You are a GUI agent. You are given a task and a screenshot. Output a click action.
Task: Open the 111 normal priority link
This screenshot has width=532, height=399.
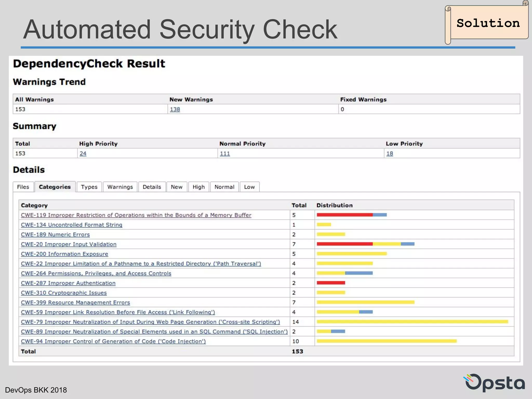[x=225, y=154]
